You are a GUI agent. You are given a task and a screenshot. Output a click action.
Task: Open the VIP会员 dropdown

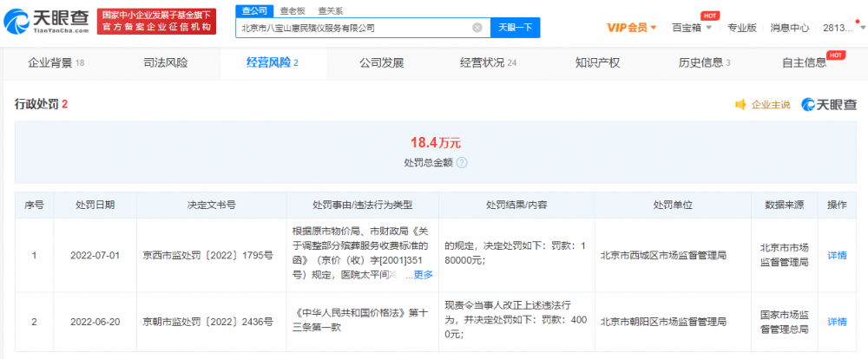click(631, 28)
